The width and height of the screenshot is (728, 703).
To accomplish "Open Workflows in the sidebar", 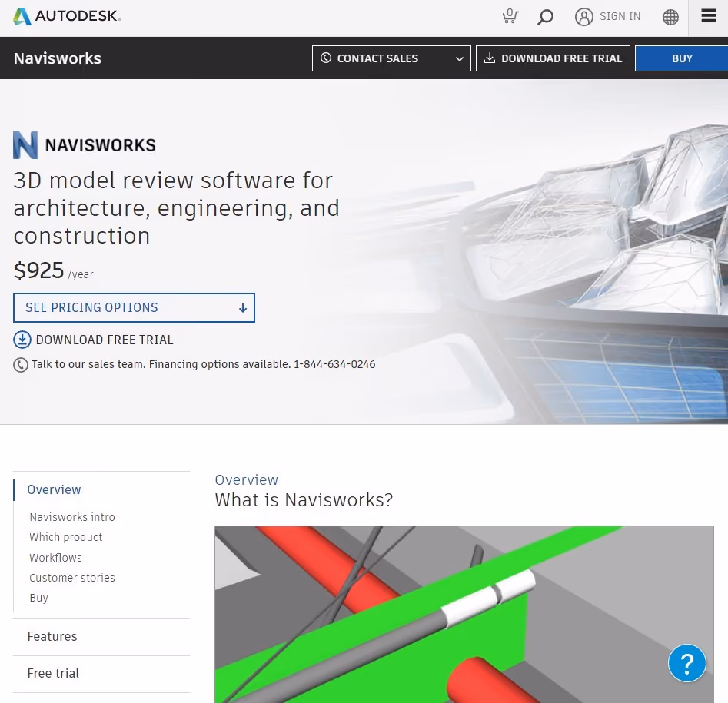I will click(55, 557).
